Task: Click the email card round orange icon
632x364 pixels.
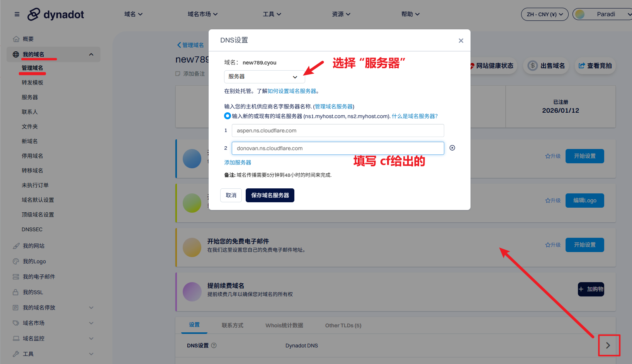Action: (192, 247)
